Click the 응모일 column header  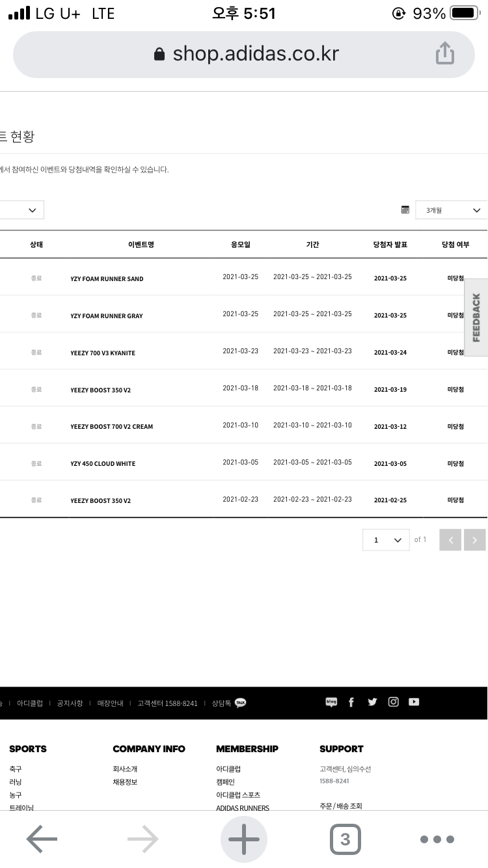tap(240, 245)
